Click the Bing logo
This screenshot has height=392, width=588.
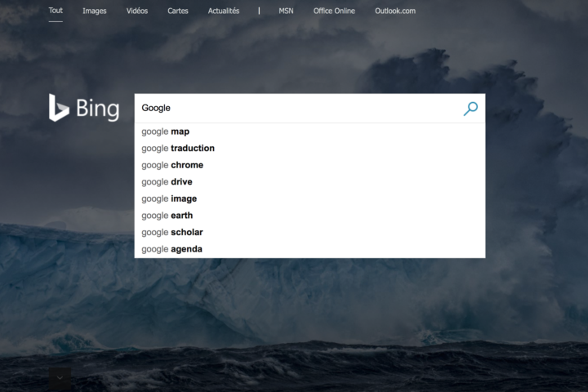tap(84, 108)
